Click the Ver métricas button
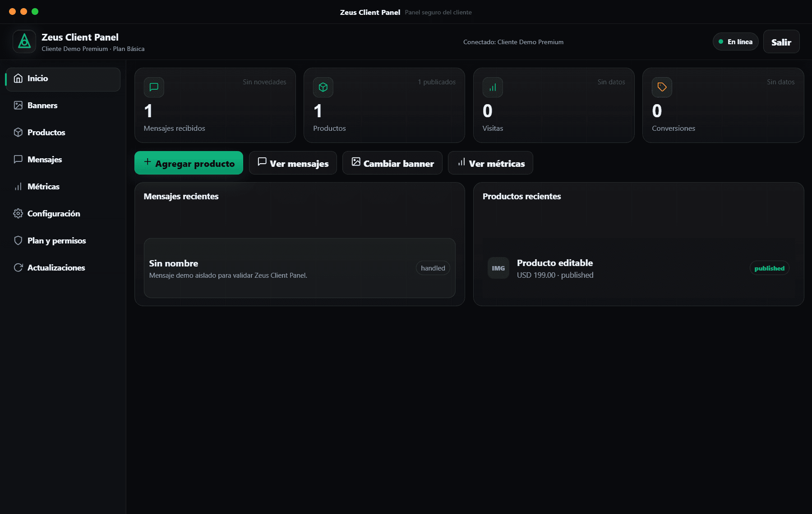Viewport: 812px width, 514px height. tap(490, 163)
